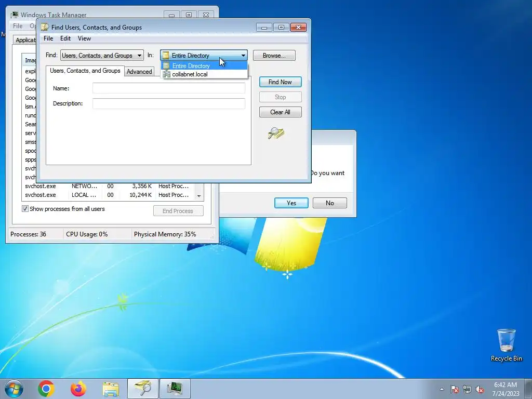Image resolution: width=532 pixels, height=399 pixels.
Task: Click the disabled Stop button
Action: click(x=280, y=97)
